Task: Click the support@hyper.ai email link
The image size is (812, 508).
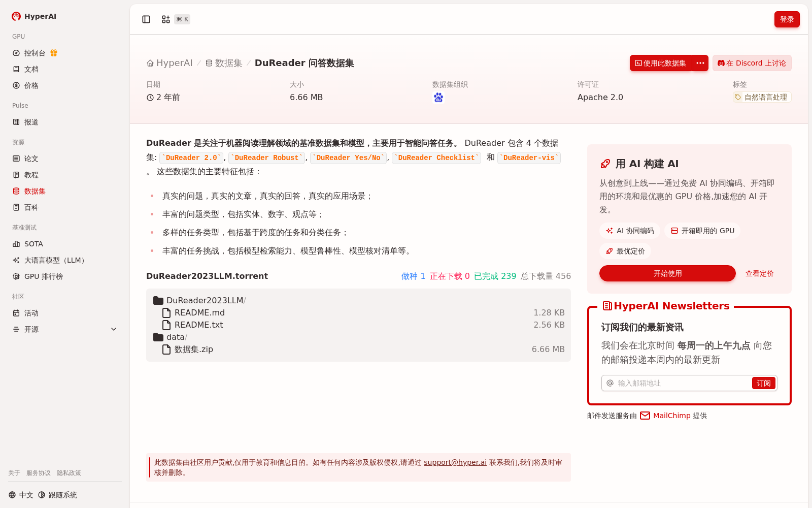Action: coord(455,462)
